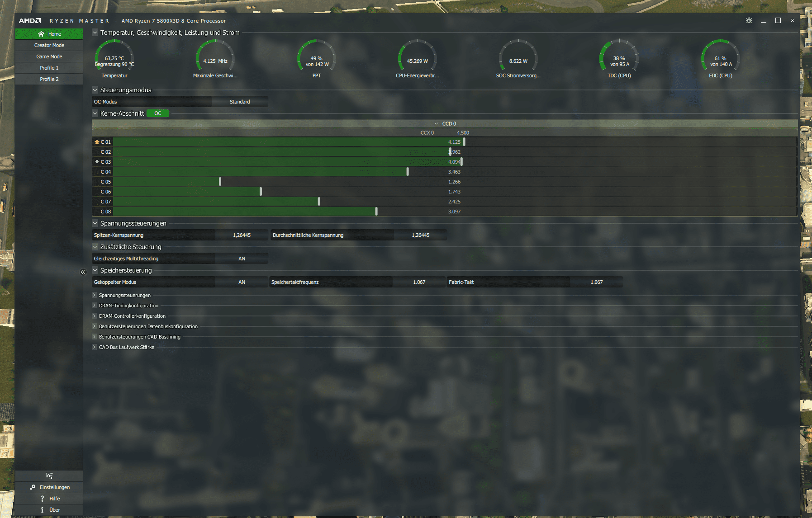This screenshot has height=518, width=812.
Task: Open Einstellungen settings
Action: point(49,487)
